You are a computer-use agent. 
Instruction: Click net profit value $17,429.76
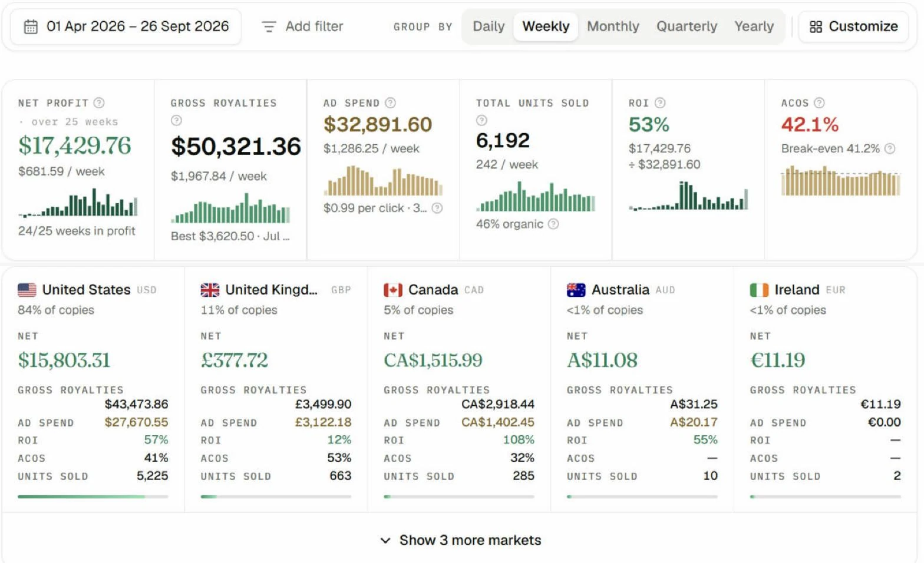point(75,146)
